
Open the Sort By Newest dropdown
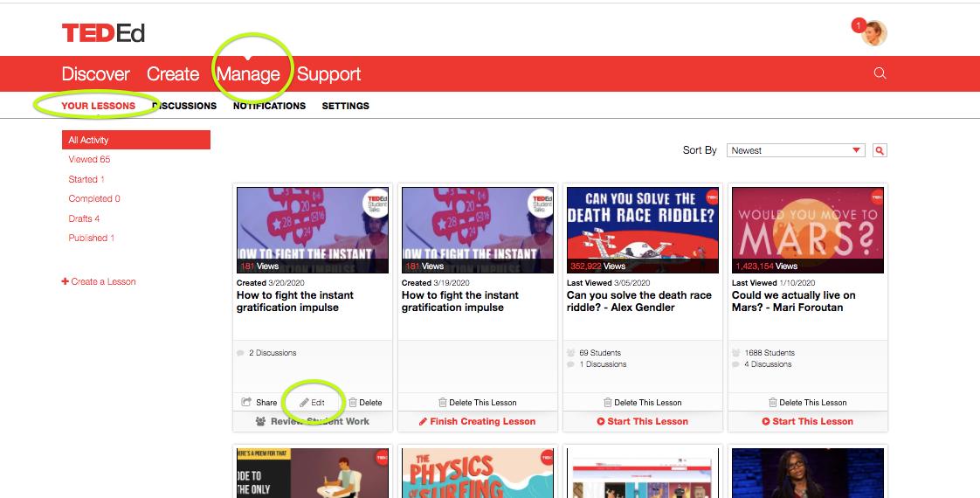796,150
